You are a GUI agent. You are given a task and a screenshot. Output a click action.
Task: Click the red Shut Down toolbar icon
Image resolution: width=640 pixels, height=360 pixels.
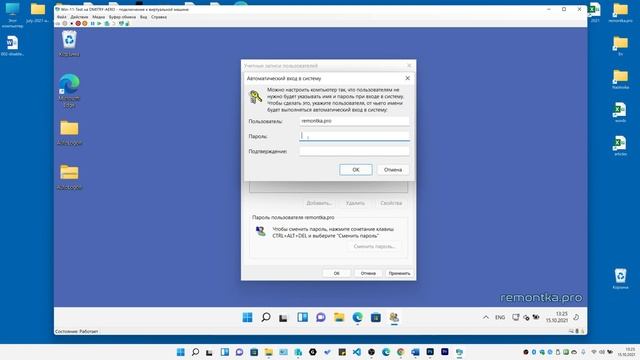(x=78, y=24)
